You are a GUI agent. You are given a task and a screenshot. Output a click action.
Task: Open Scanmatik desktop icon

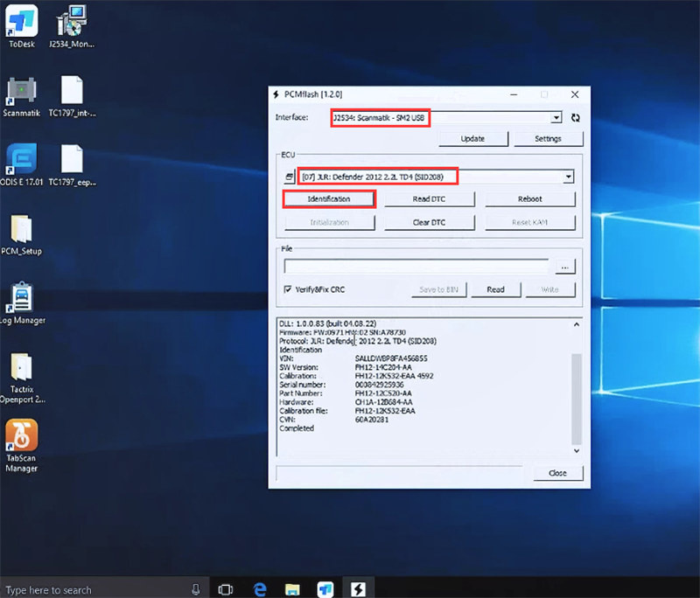tap(22, 89)
